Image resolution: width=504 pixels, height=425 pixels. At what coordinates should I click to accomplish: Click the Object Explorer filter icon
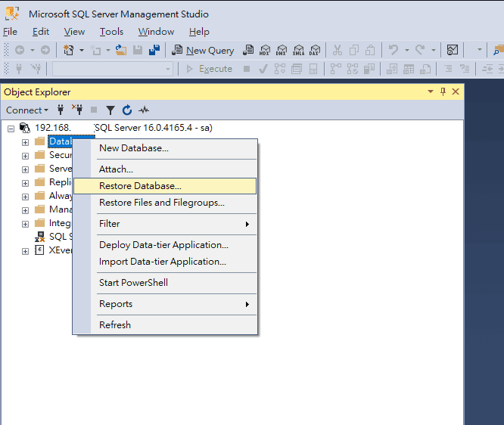[x=110, y=110]
